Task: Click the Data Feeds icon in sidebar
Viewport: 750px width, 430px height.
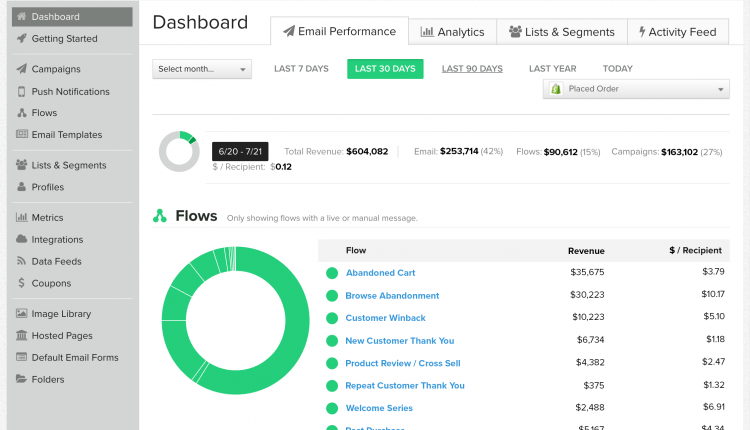Action: click(x=22, y=262)
